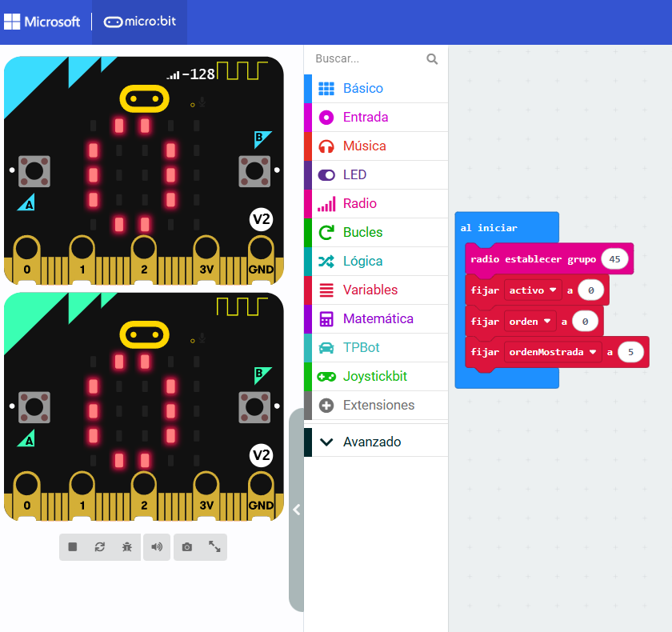The width and height of the screenshot is (672, 632).
Task: Open the Entrada block category
Action: point(376,117)
